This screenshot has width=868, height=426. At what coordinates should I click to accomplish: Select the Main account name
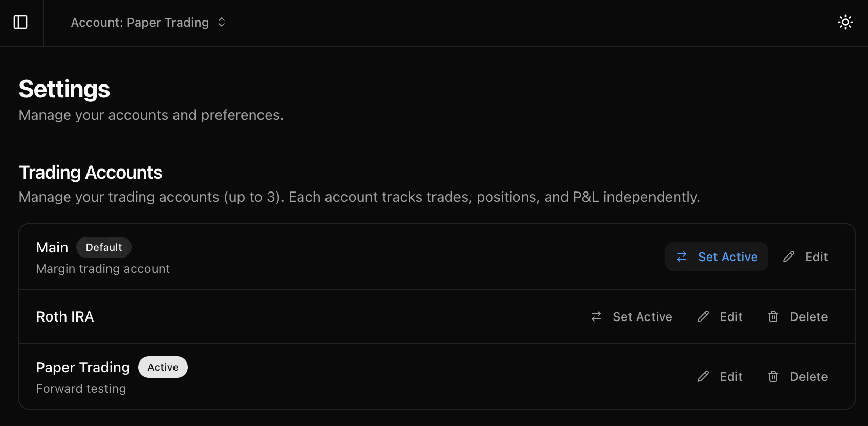coord(52,247)
